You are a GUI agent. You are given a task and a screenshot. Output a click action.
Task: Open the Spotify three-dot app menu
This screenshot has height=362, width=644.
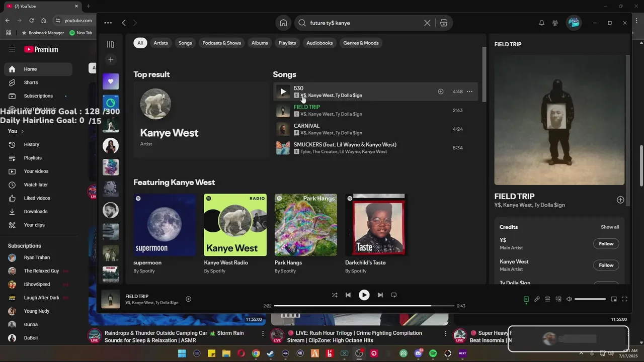108,23
